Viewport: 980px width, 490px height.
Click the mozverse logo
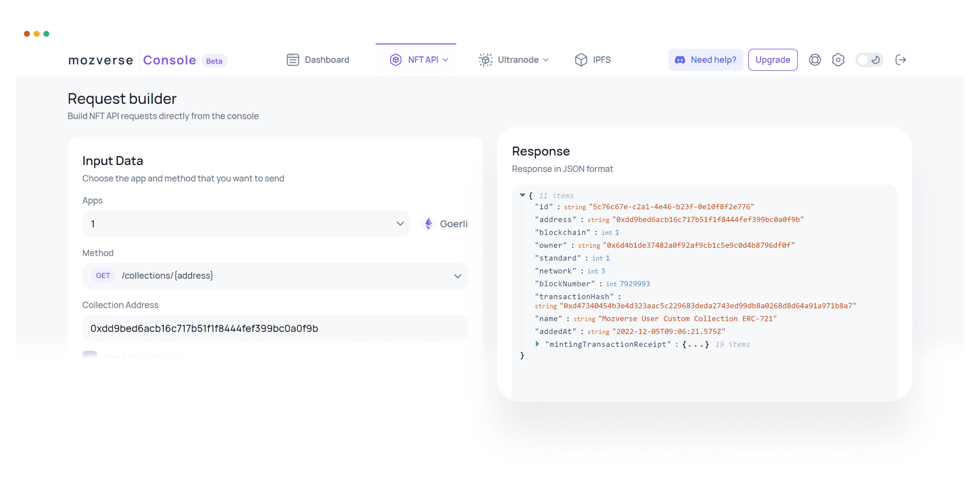(x=101, y=60)
